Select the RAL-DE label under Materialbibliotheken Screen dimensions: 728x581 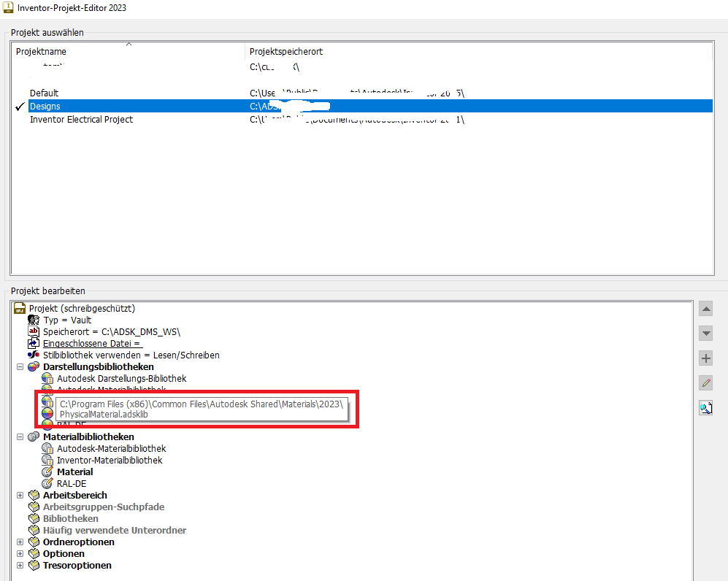pos(72,483)
